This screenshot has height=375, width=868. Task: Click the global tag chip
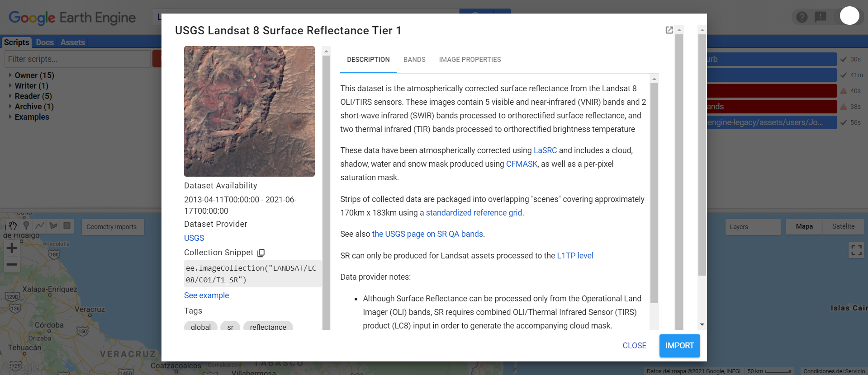tap(201, 326)
